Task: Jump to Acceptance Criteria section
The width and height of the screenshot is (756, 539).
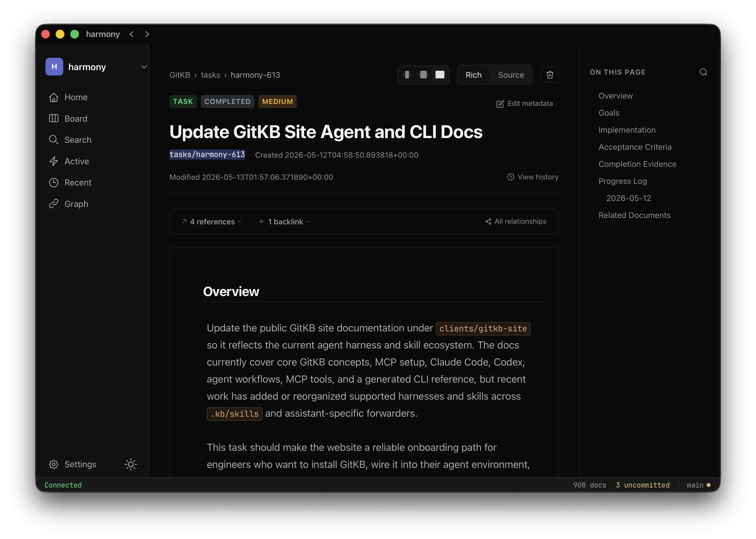Action: [x=635, y=147]
